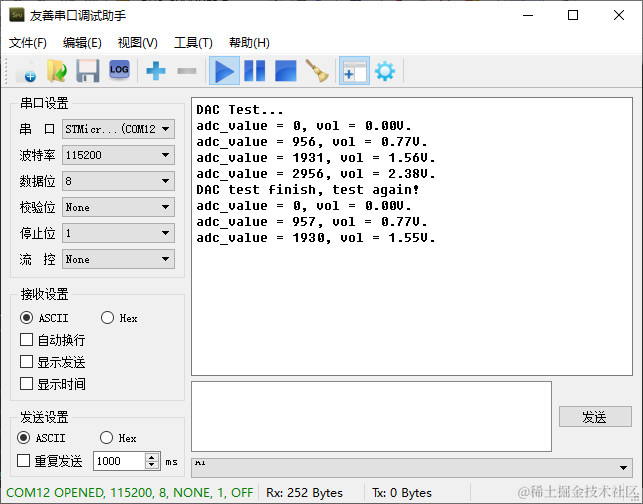Image resolution: width=643 pixels, height=504 pixels.
Task: Open the data bits dropdown
Action: pyautogui.click(x=118, y=181)
